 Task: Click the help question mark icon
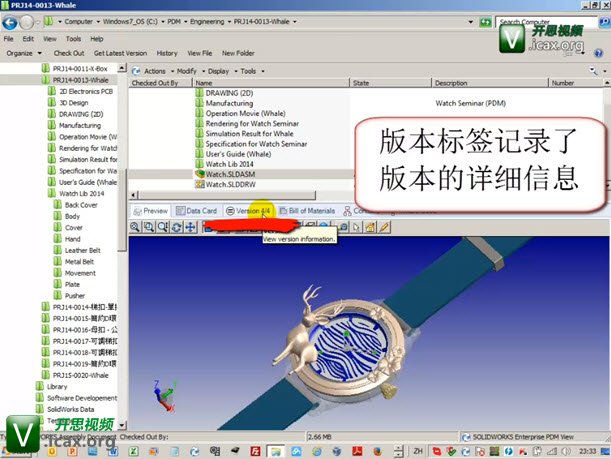pyautogui.click(x=599, y=53)
